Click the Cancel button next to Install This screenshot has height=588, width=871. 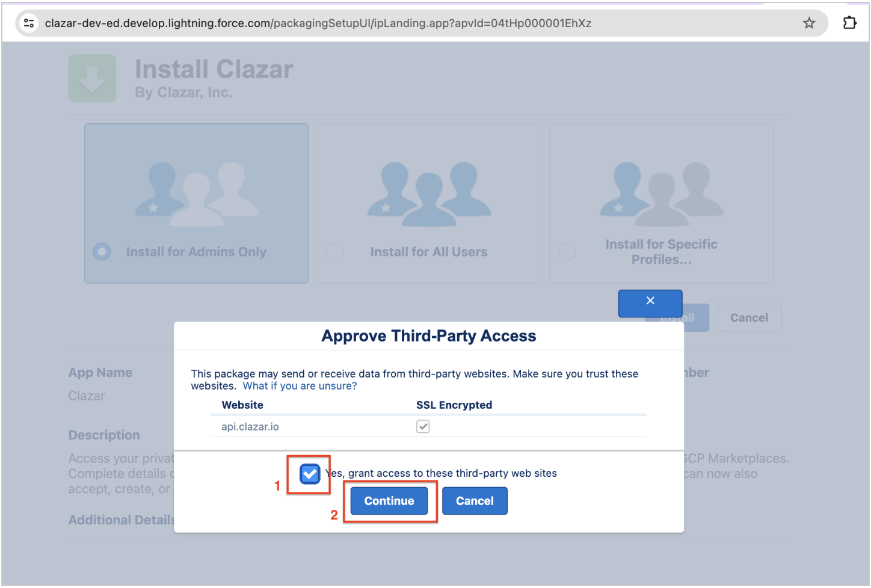point(749,317)
